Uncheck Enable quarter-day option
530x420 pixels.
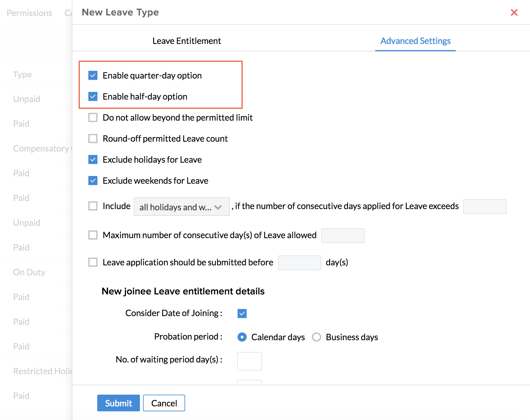click(x=93, y=75)
